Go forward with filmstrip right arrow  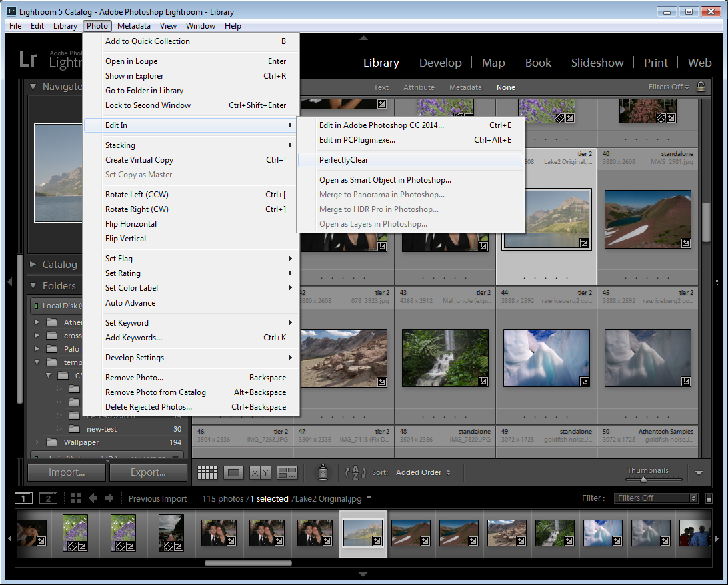coord(109,498)
